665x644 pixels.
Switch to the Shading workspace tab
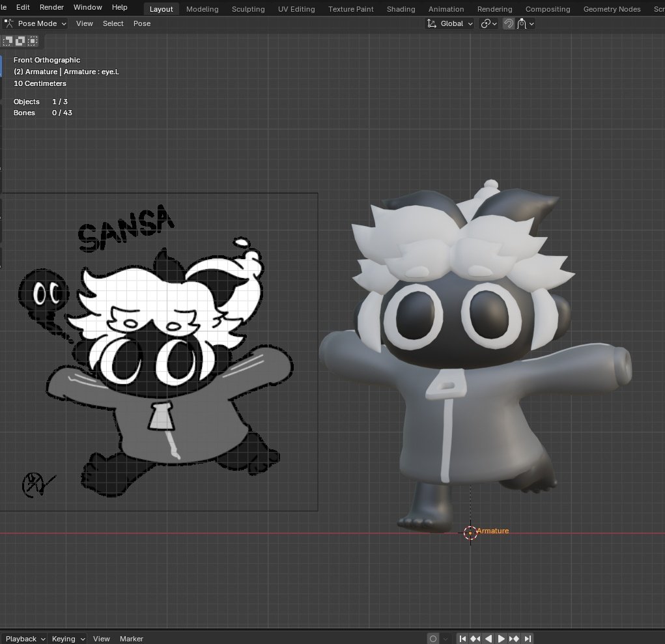click(x=401, y=9)
